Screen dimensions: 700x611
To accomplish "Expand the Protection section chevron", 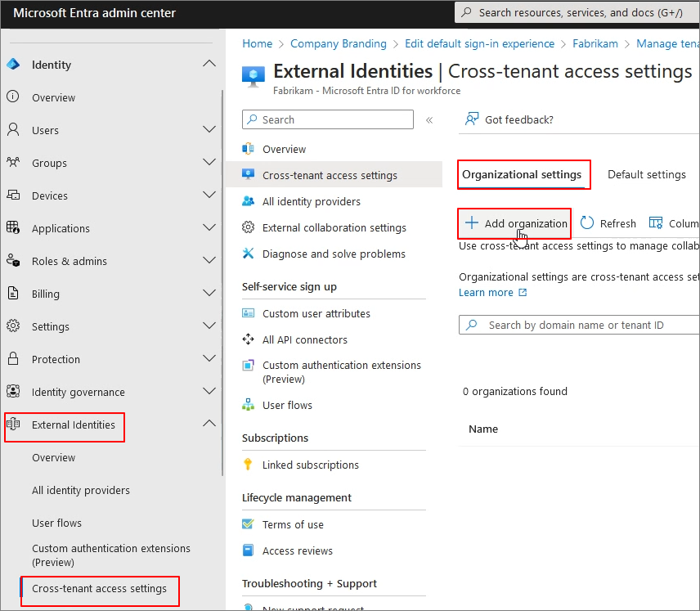I will (209, 358).
